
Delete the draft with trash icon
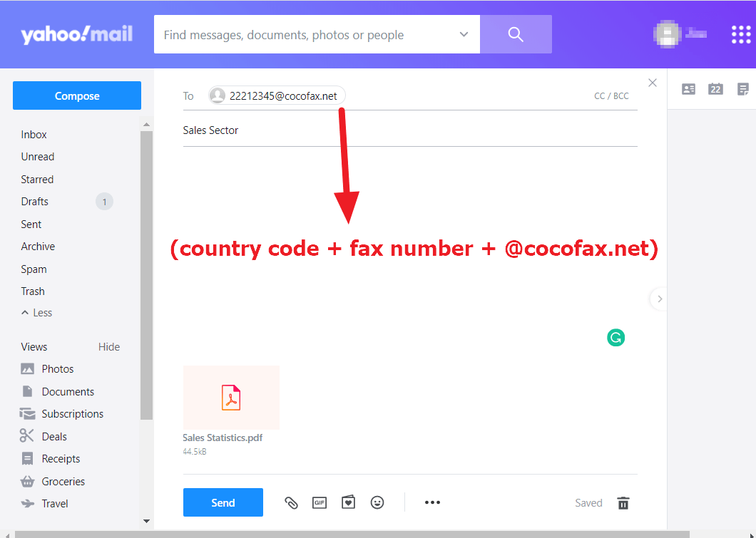(x=623, y=503)
